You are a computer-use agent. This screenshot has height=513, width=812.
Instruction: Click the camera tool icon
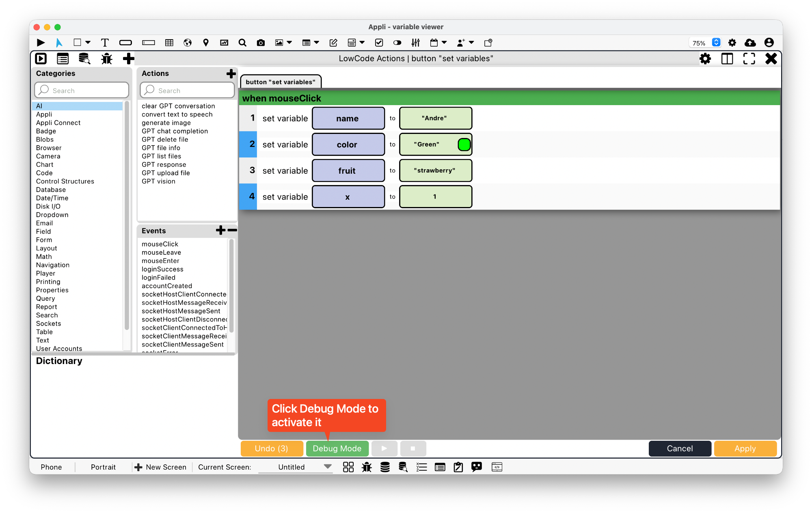pyautogui.click(x=261, y=43)
